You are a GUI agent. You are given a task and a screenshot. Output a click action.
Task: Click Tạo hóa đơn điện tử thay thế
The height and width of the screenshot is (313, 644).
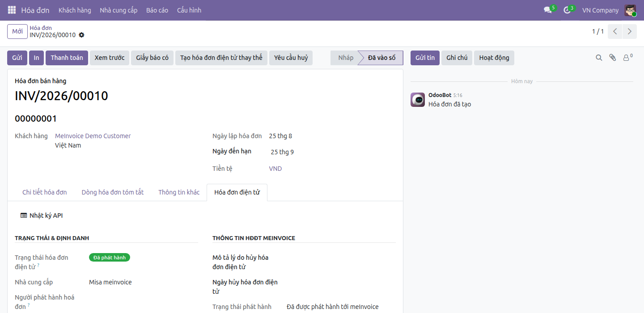[221, 58]
